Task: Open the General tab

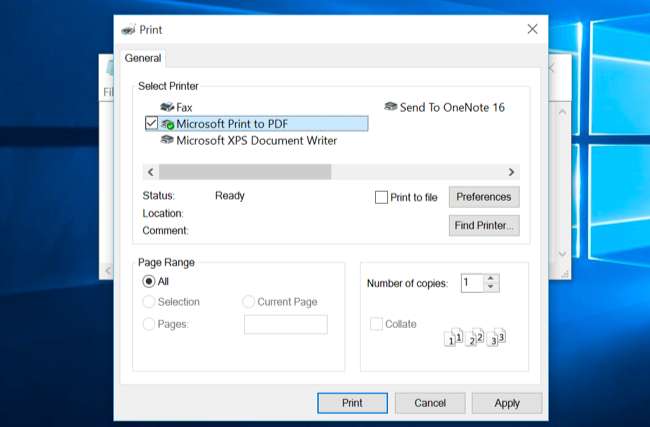Action: [143, 58]
